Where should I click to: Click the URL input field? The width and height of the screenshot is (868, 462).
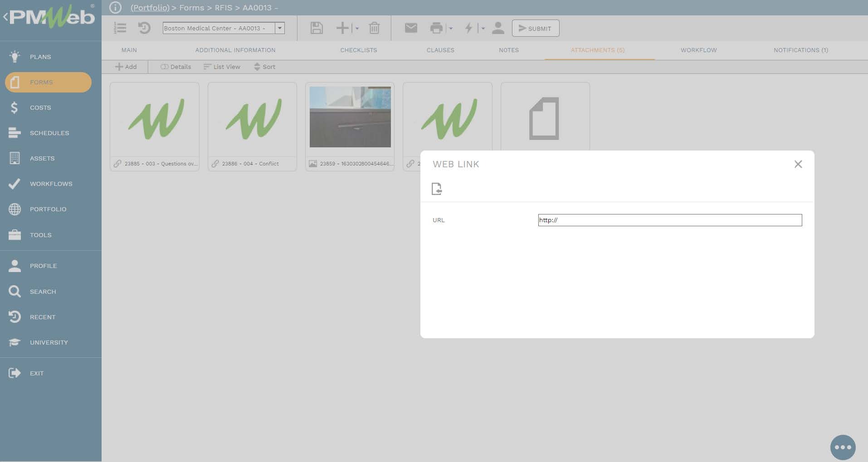[x=670, y=220]
